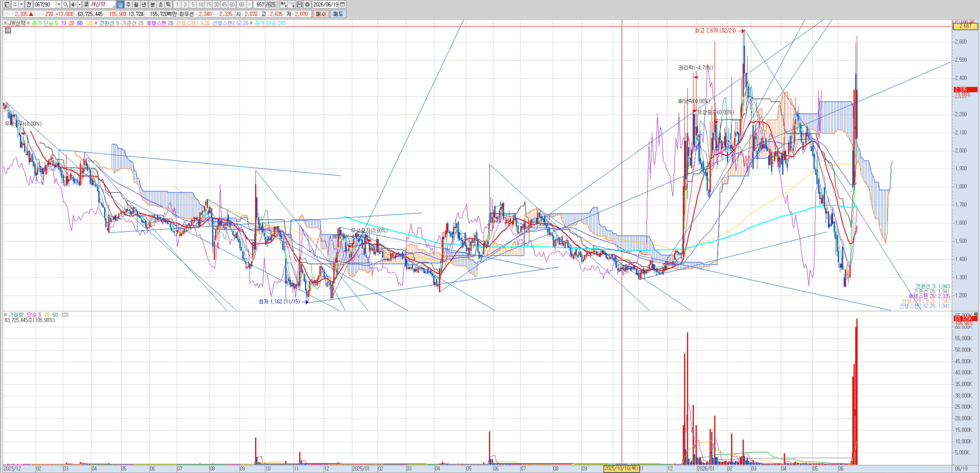The height and width of the screenshot is (473, 980).
Task: Click the 배당락(0.00%) event label
Action: pos(694,101)
